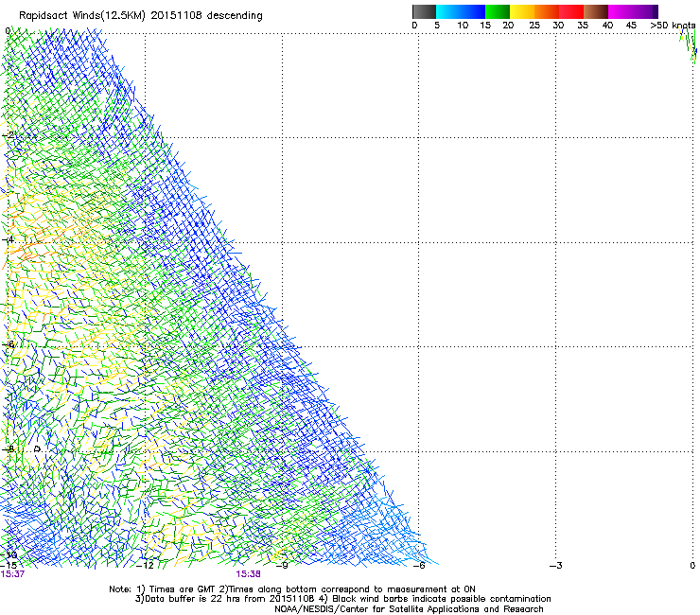Click the plot title "Rapidsact Winds(12.5KM) 20151108 descending"
This screenshot has height=615, width=700.
141,15
